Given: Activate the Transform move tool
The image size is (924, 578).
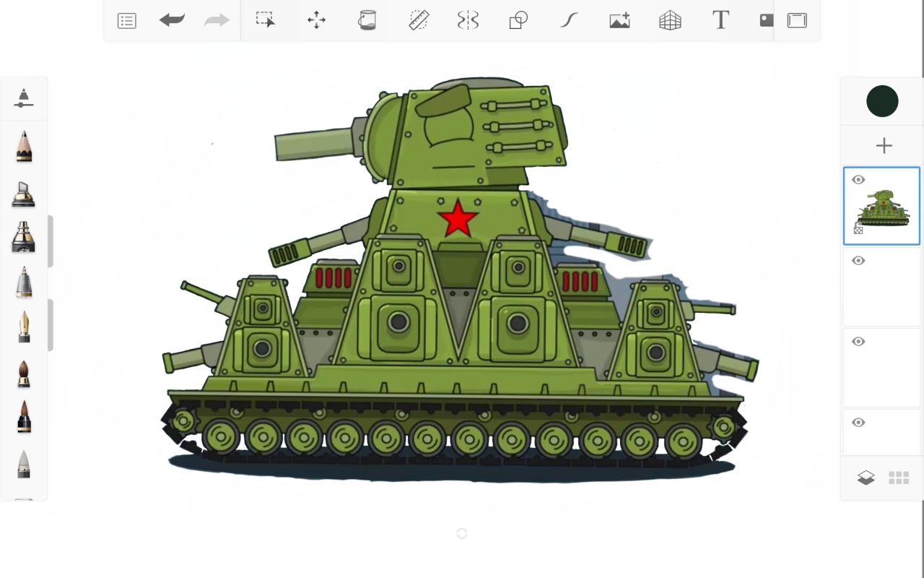Looking at the screenshot, I should pyautogui.click(x=316, y=20).
